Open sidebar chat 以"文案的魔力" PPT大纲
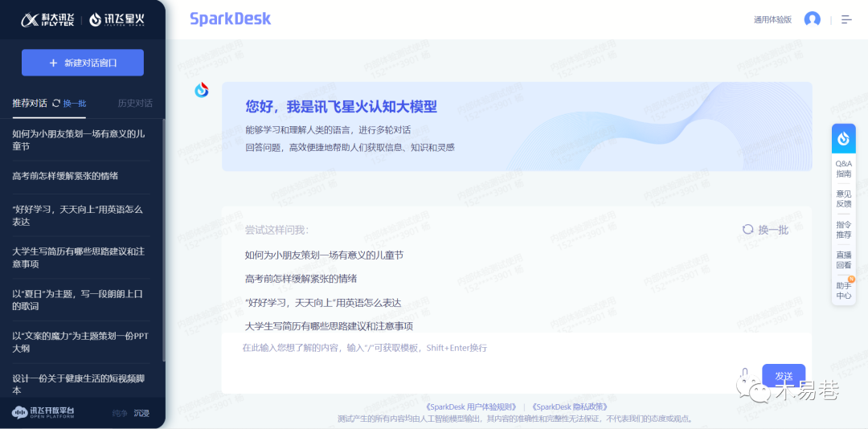This screenshot has width=868, height=429. [81, 342]
